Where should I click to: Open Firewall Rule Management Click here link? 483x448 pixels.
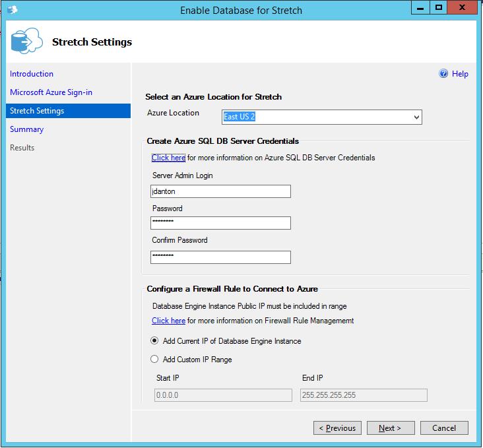[x=168, y=321]
